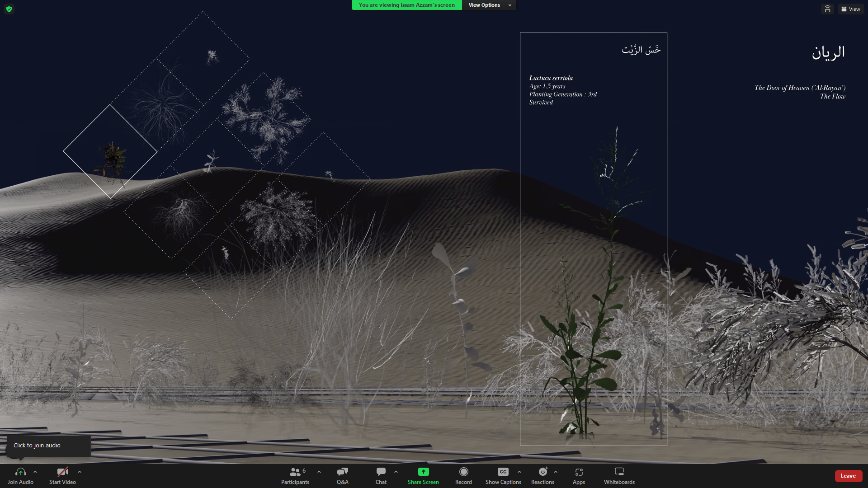Open the Q&A panel

click(x=342, y=476)
